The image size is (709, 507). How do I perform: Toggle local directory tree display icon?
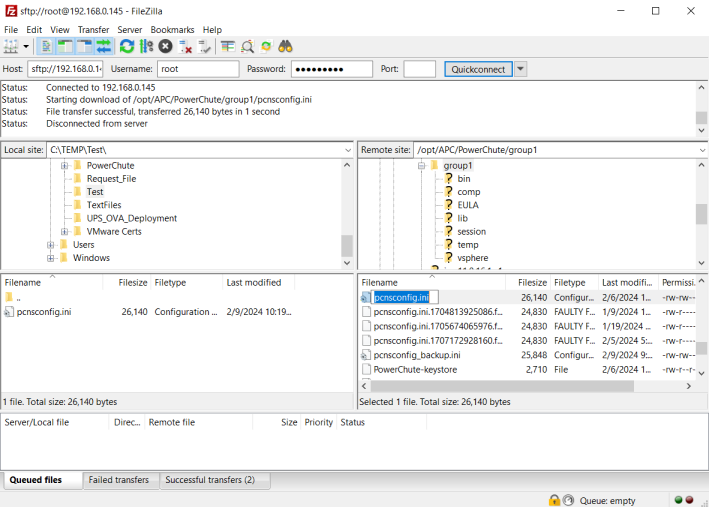coord(65,47)
